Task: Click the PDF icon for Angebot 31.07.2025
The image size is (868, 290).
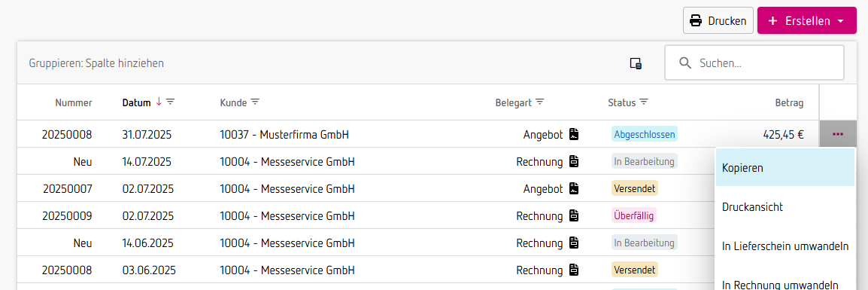Action: click(x=575, y=134)
